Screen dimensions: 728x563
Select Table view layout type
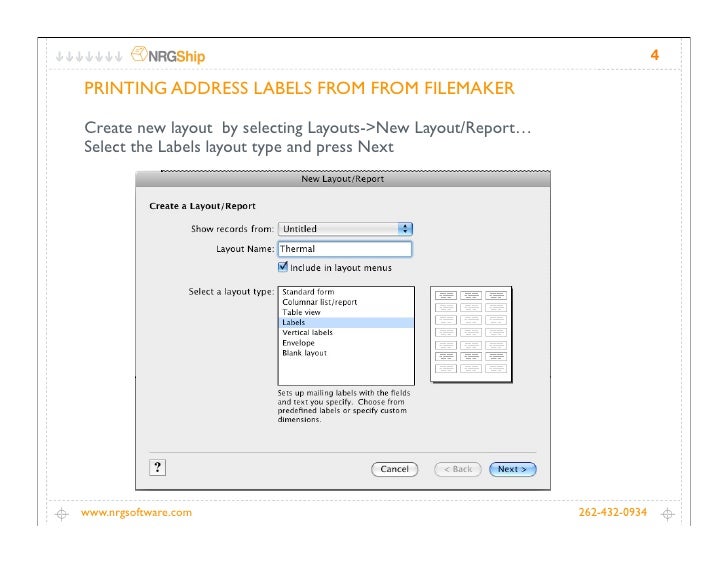[345, 312]
